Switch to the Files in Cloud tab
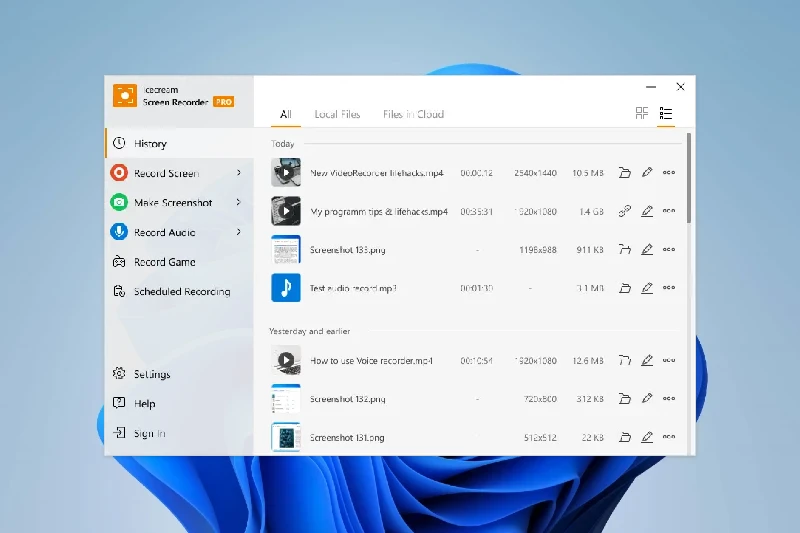 click(x=413, y=114)
